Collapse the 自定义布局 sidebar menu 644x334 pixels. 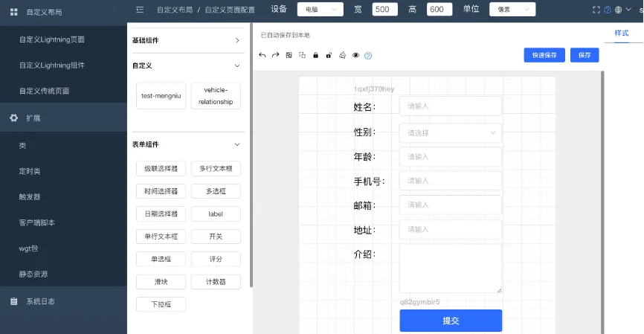[113, 10]
